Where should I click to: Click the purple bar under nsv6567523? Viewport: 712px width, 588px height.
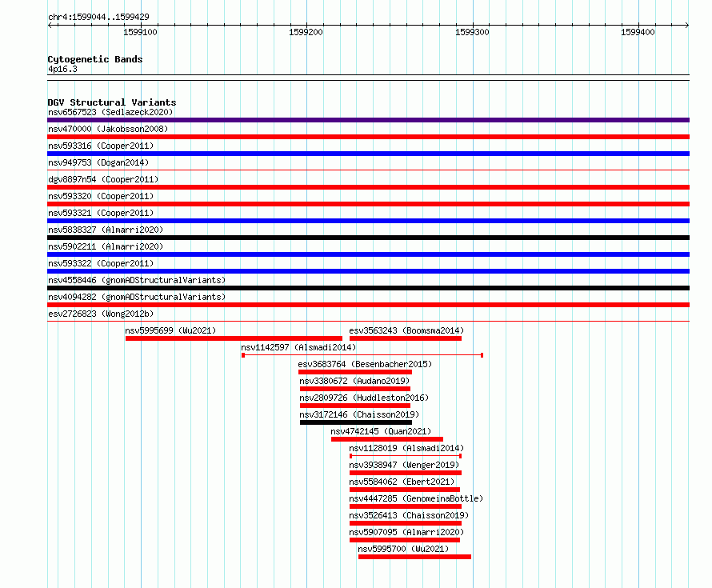(x=368, y=120)
